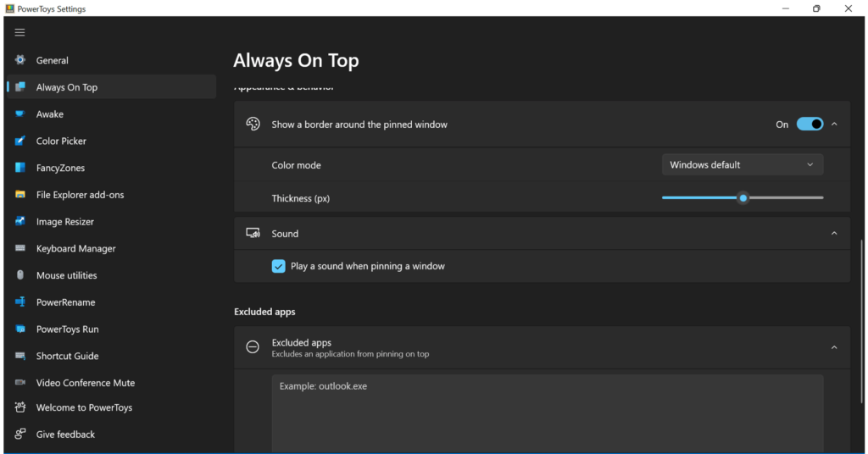Click the FancyZones layout icon
This screenshot has height=454, width=868.
(x=20, y=168)
